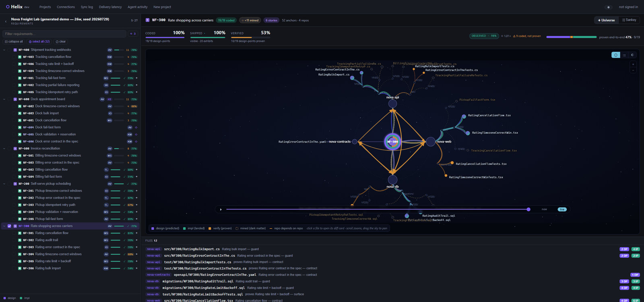Click the timeline slider handle

528,209
